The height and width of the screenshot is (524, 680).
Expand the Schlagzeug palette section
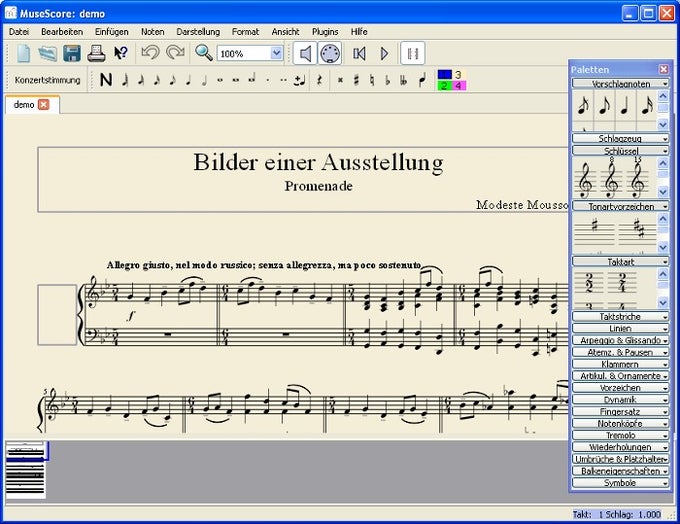coord(621,138)
